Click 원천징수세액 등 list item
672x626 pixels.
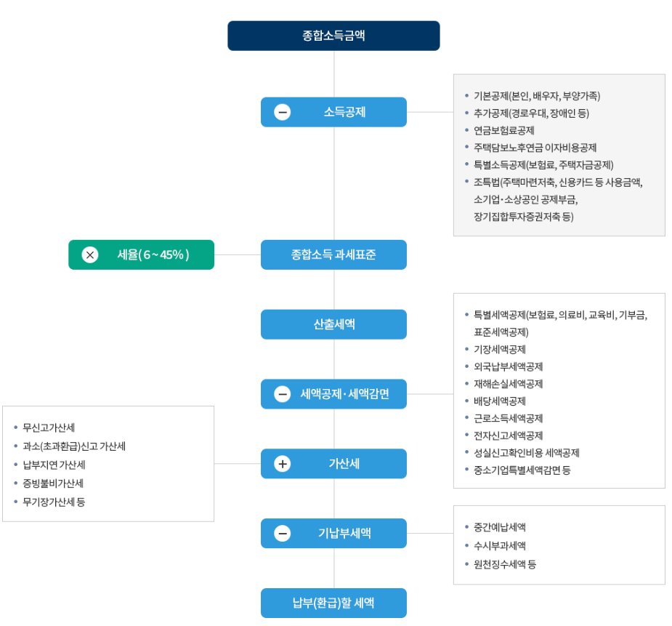coord(504,564)
